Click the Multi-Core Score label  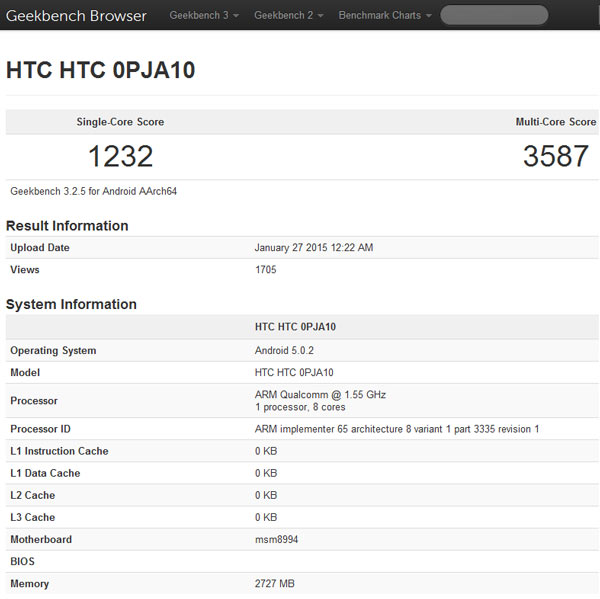[x=556, y=122]
